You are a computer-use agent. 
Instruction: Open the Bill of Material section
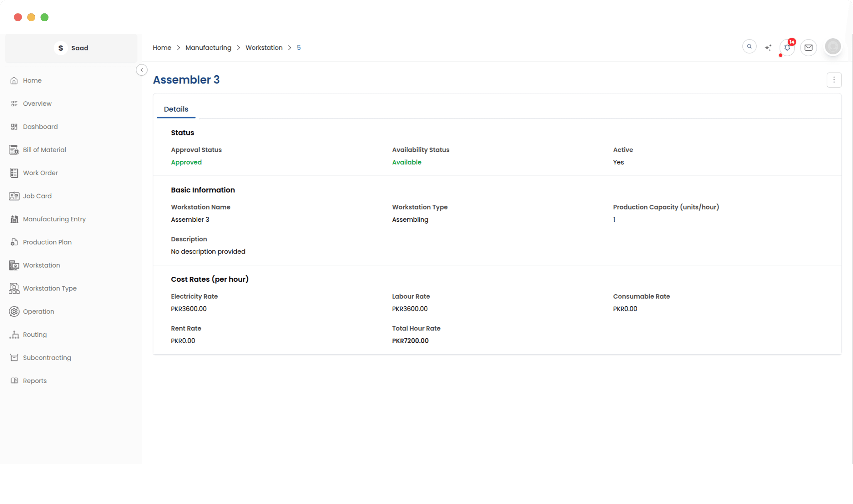tap(44, 149)
